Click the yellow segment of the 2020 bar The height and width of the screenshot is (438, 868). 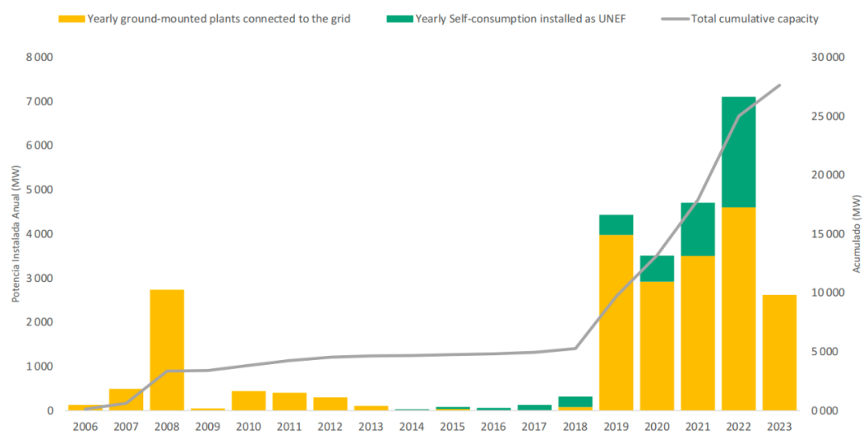click(x=657, y=346)
